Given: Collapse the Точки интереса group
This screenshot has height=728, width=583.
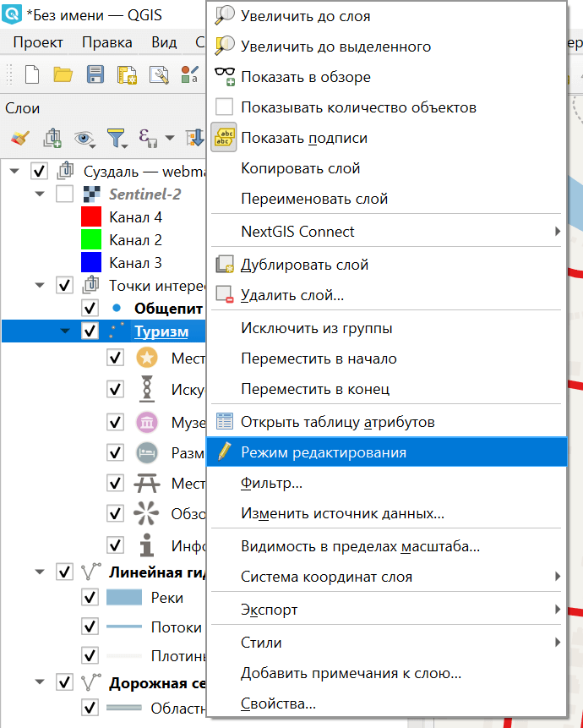Looking at the screenshot, I should [40, 285].
